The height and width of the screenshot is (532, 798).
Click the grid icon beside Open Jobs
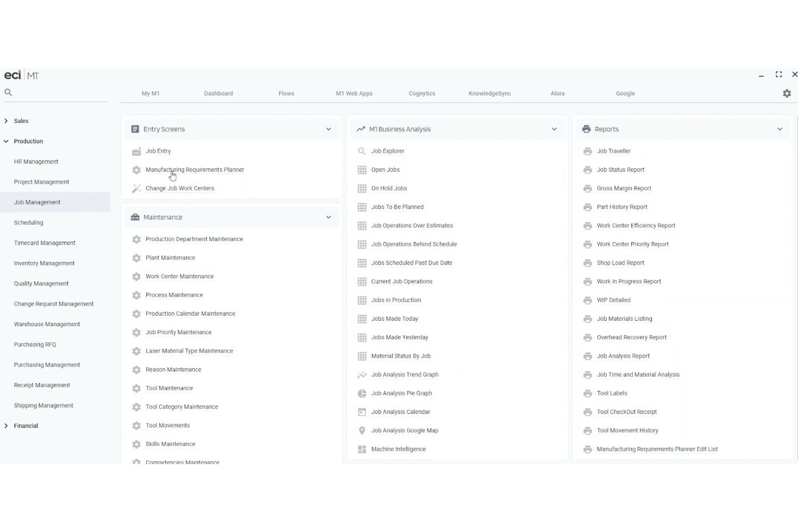click(x=362, y=170)
